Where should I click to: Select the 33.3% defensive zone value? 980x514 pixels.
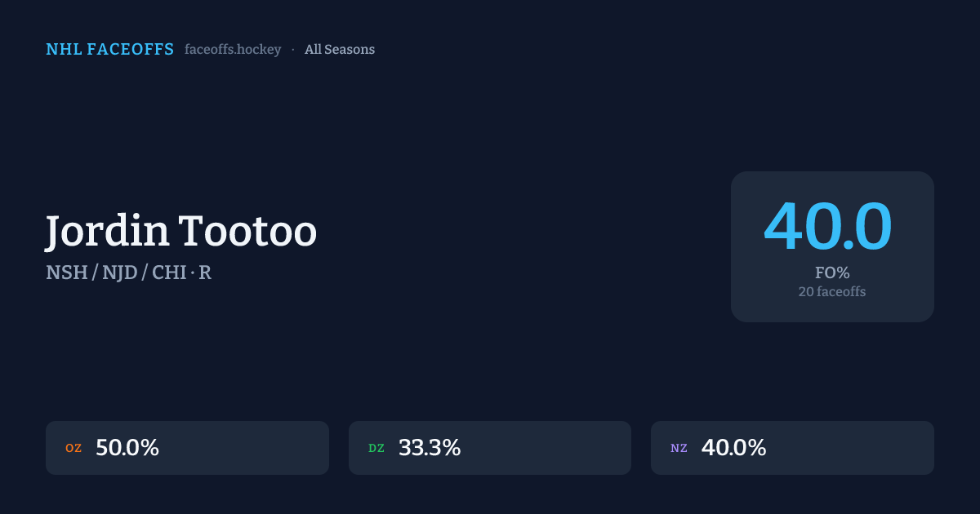coord(430,448)
